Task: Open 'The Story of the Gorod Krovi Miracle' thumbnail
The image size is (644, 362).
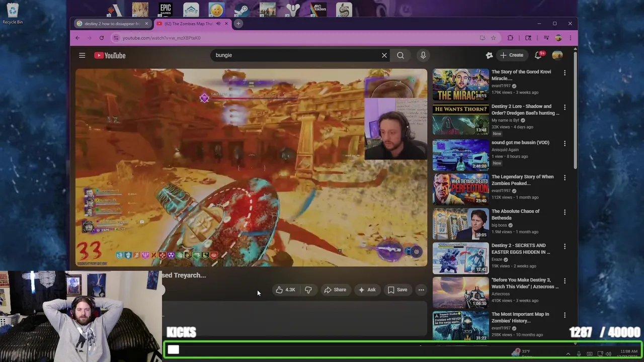Action: (460, 84)
